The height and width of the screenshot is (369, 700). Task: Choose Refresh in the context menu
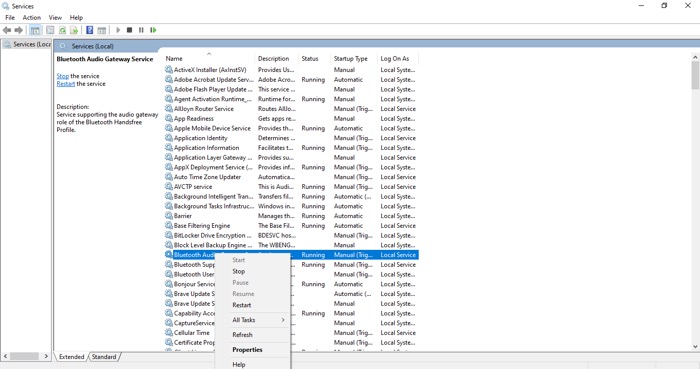point(253,335)
